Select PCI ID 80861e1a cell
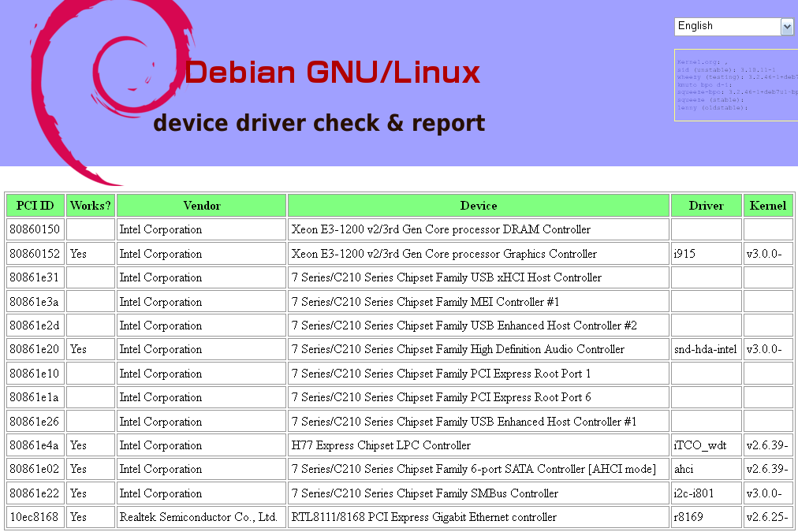Screen dimensions: 798x532 tap(35, 397)
